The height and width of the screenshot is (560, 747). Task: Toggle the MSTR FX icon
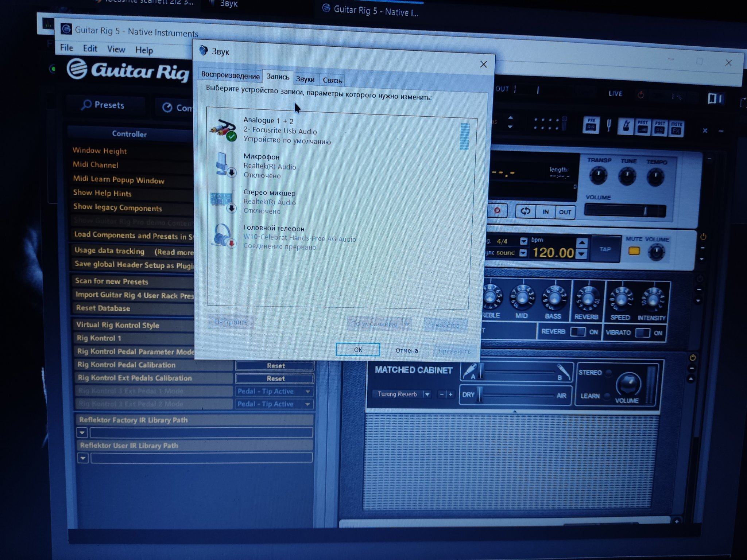pos(676,129)
